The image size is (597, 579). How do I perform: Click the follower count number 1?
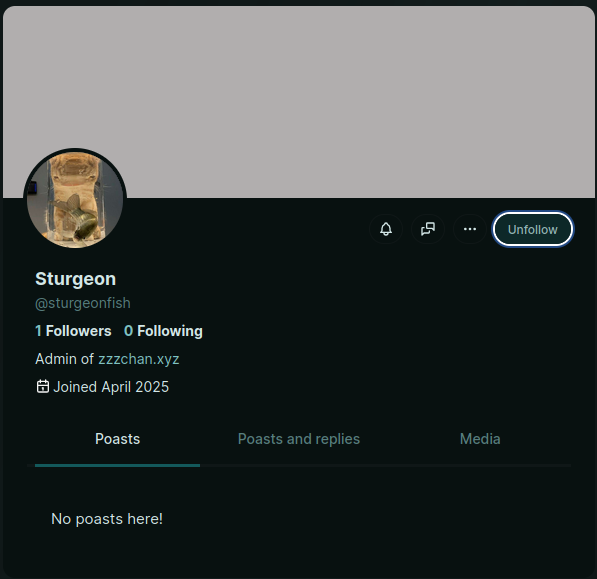(x=38, y=331)
